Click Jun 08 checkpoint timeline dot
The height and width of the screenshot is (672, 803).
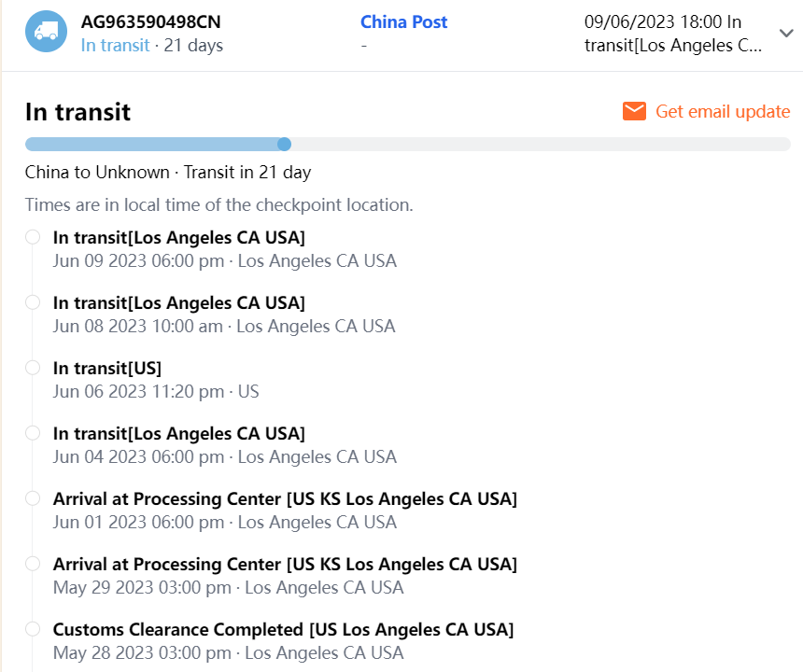point(33,302)
